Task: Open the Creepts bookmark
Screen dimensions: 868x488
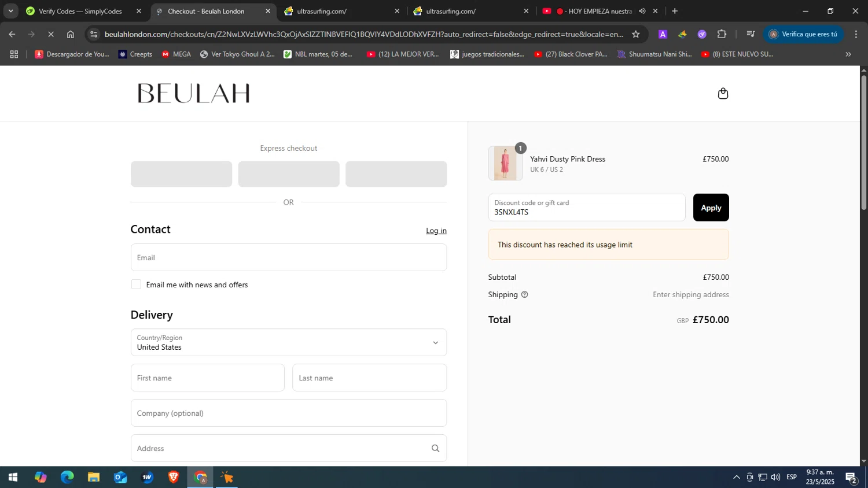Action: coord(135,54)
